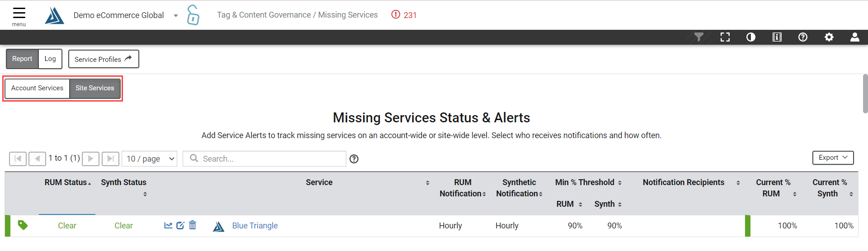Open the Export dropdown
Image resolution: width=868 pixels, height=251 pixels.
tap(833, 158)
